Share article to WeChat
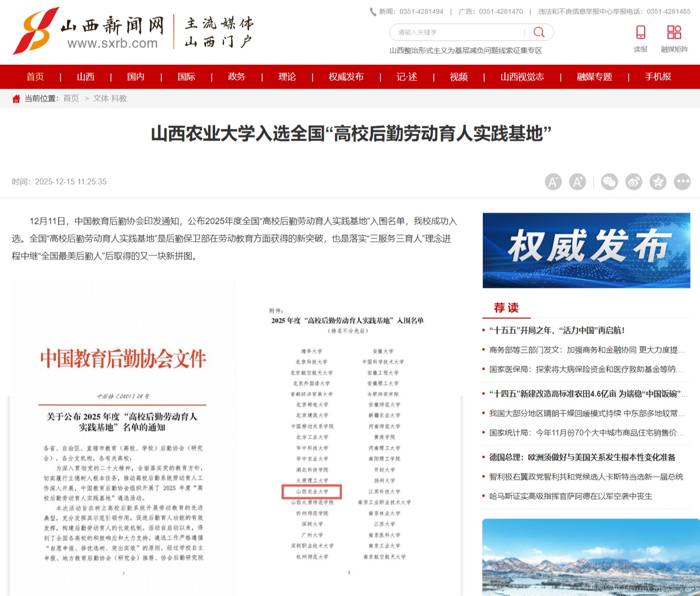Screen dimensions: 700x596 pos(609,182)
